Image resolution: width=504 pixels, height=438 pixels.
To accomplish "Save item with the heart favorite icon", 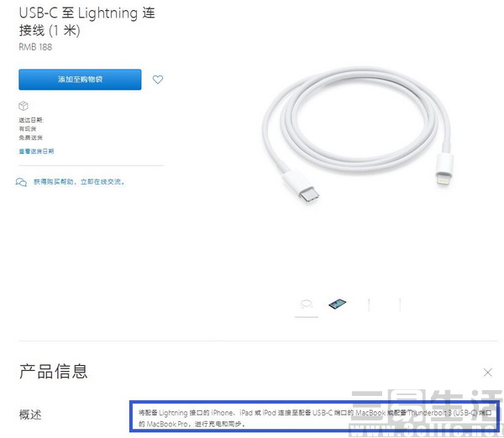I will pos(158,80).
